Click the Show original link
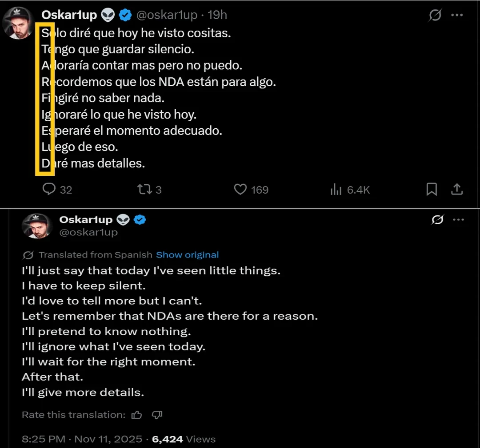 coord(187,255)
